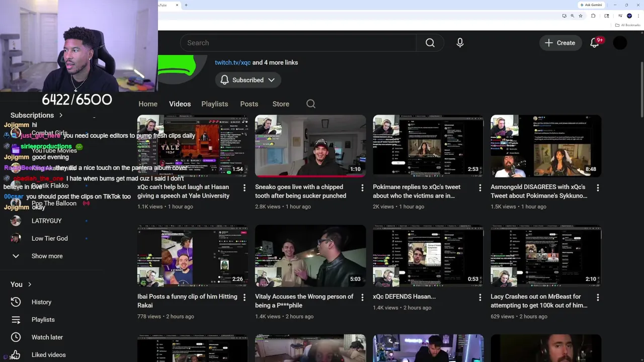Open title 'Lacy Crashes out on MrBeast'
This screenshot has width=644, height=362.
click(x=539, y=301)
